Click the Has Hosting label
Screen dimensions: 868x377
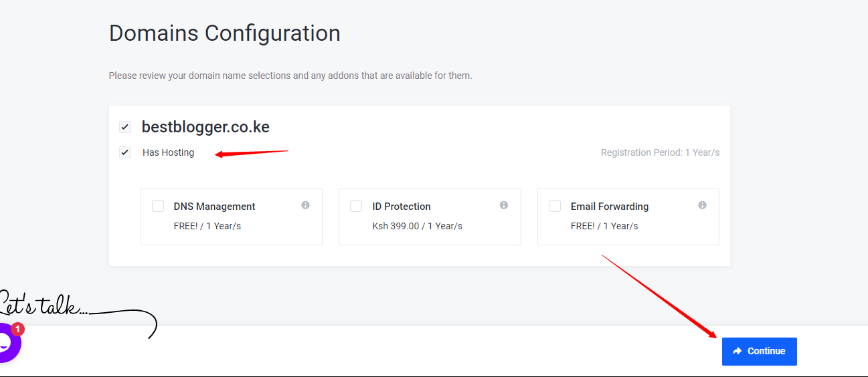pyautogui.click(x=168, y=152)
